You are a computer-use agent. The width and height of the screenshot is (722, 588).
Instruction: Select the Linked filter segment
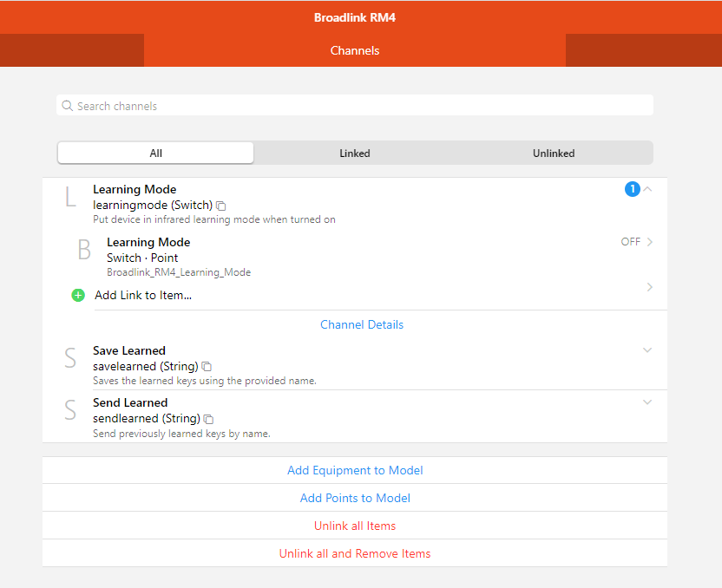point(354,154)
